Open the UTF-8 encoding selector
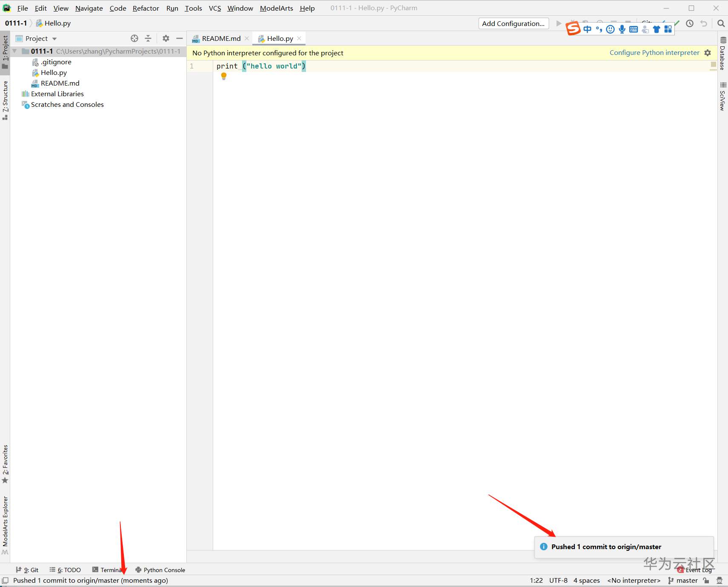 pyautogui.click(x=558, y=580)
